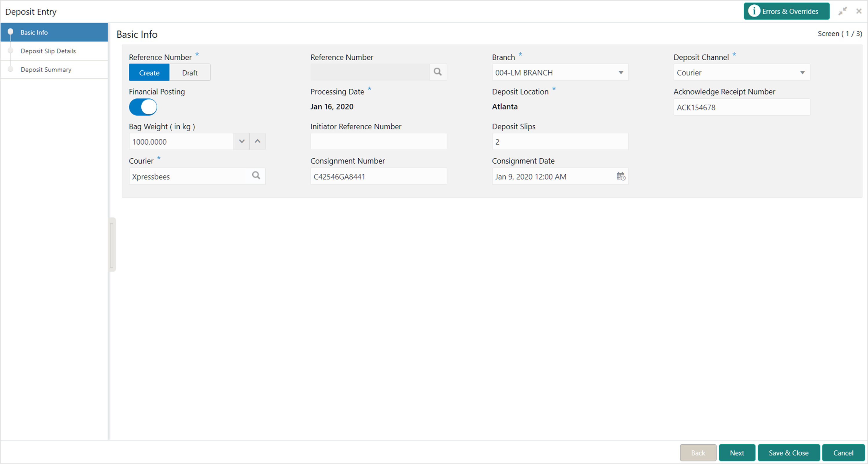
Task: Increase Bag Weight with the up chevron
Action: [x=258, y=142]
